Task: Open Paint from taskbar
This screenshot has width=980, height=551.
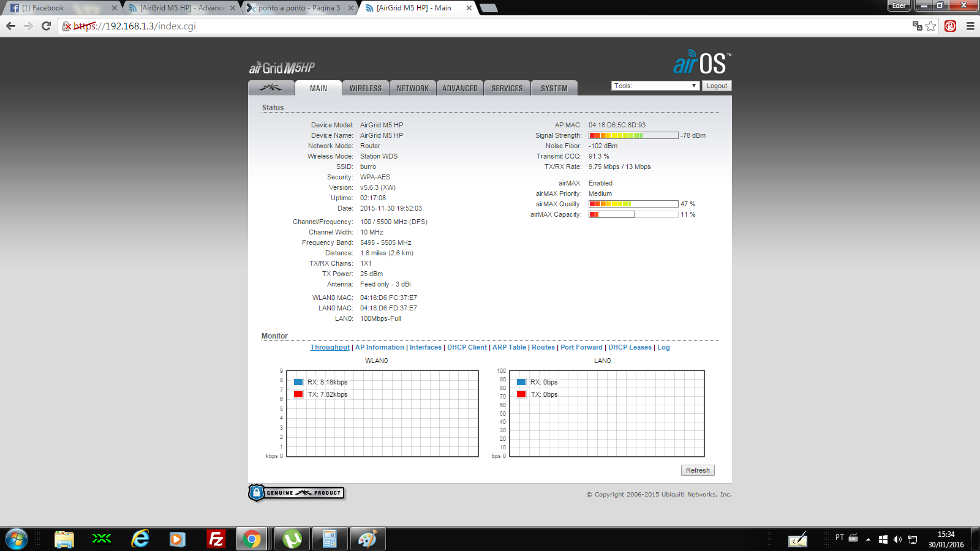Action: (367, 539)
